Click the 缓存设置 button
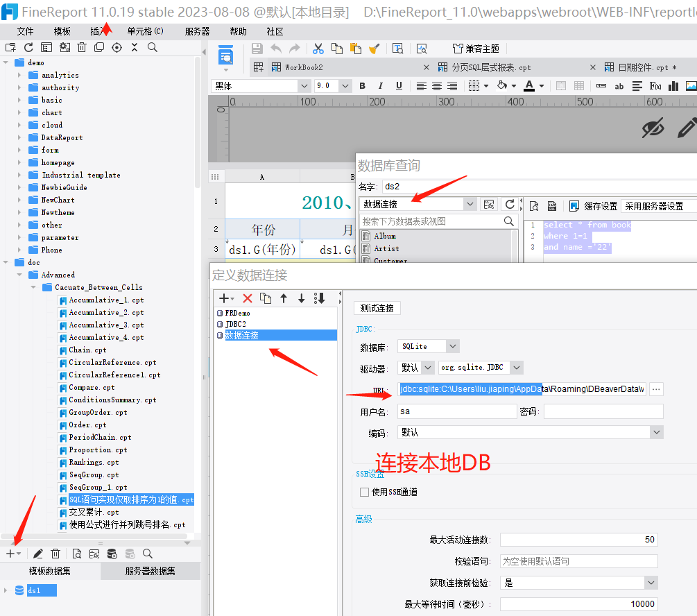 point(594,206)
